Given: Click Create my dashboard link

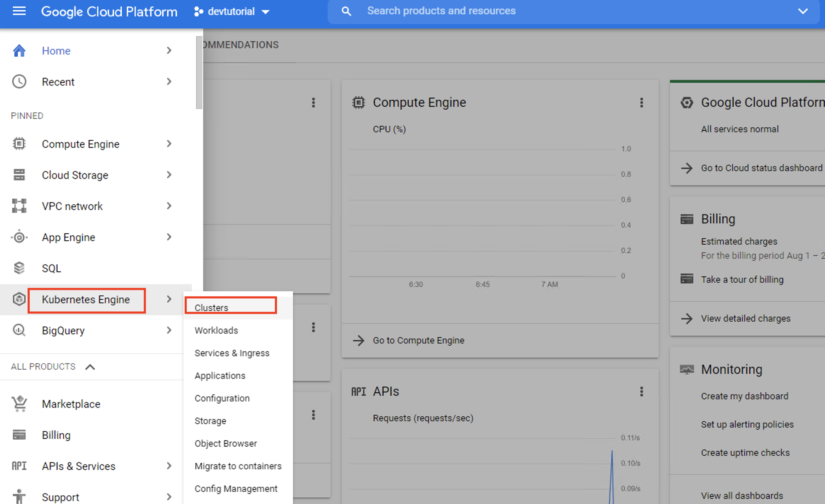Looking at the screenshot, I should coord(744,396).
